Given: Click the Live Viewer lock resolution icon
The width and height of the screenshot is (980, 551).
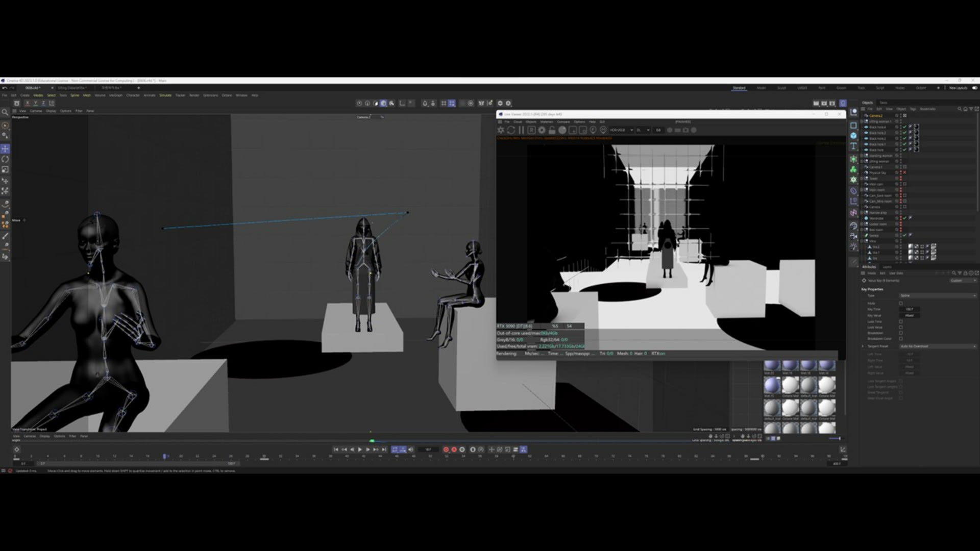Looking at the screenshot, I should coord(552,130).
